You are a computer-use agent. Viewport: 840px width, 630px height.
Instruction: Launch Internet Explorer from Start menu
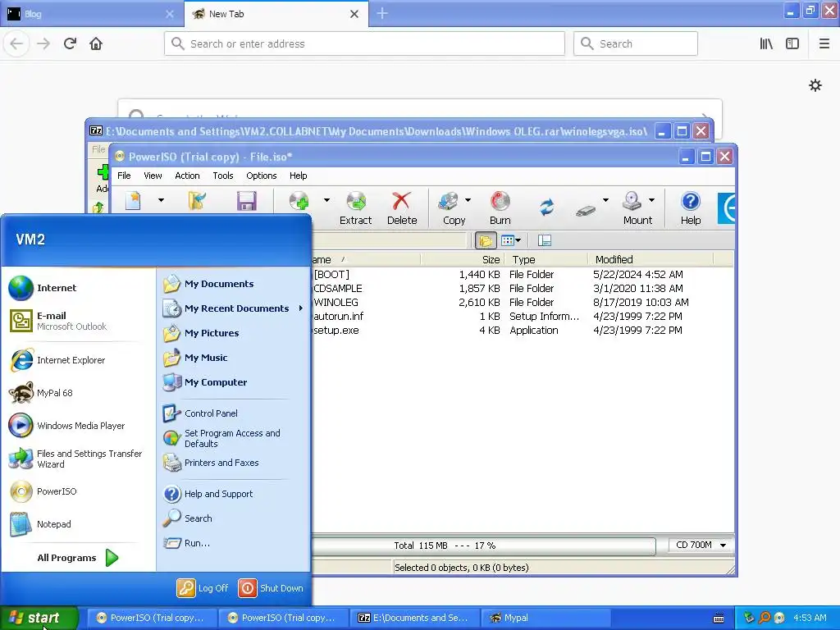(79, 360)
